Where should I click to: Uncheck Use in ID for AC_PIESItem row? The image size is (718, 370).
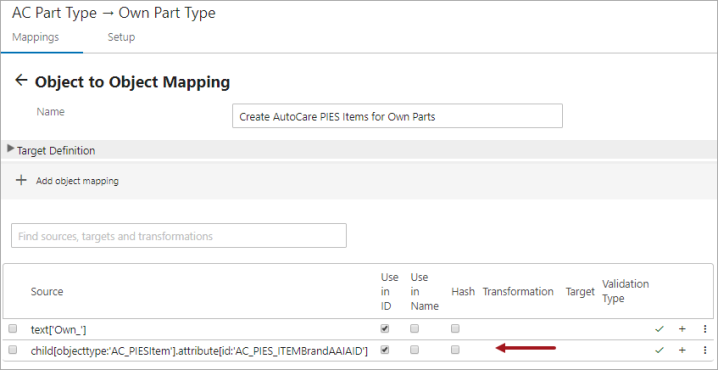pyautogui.click(x=385, y=349)
